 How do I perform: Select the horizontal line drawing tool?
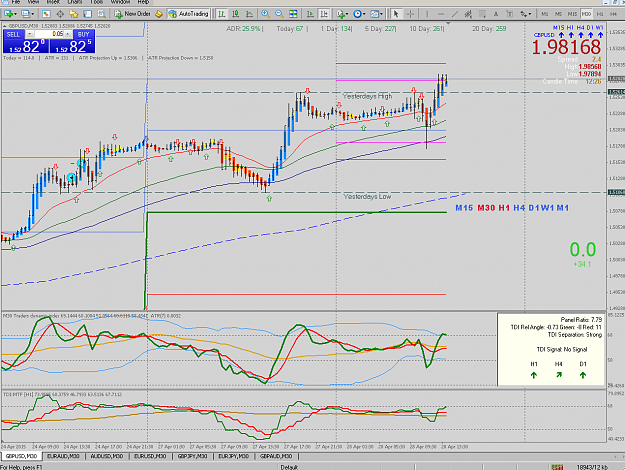[440, 14]
